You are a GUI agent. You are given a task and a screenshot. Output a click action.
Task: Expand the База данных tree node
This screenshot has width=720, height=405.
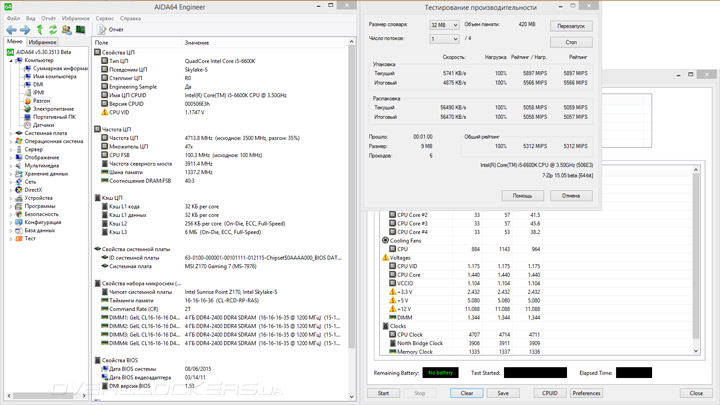click(11, 231)
